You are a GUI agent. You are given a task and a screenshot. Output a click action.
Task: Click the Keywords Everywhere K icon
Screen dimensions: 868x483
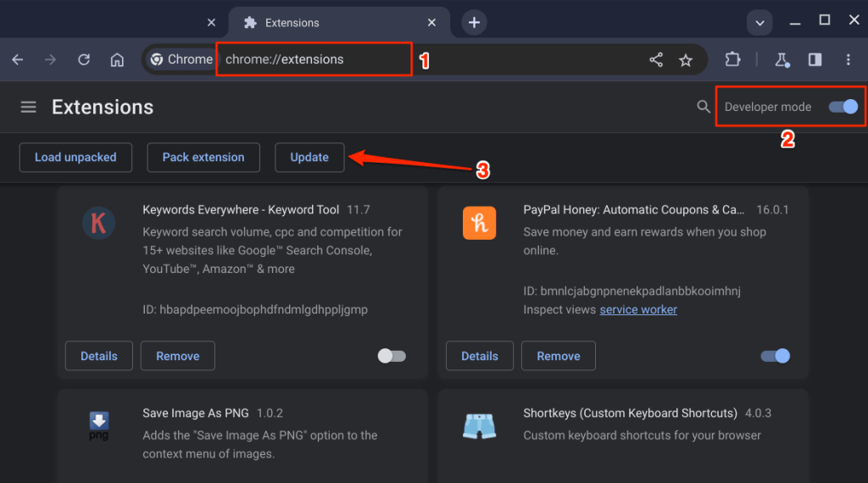(x=98, y=223)
